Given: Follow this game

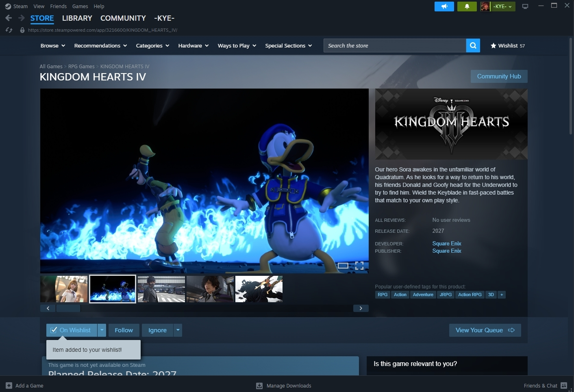Looking at the screenshot, I should 124,330.
